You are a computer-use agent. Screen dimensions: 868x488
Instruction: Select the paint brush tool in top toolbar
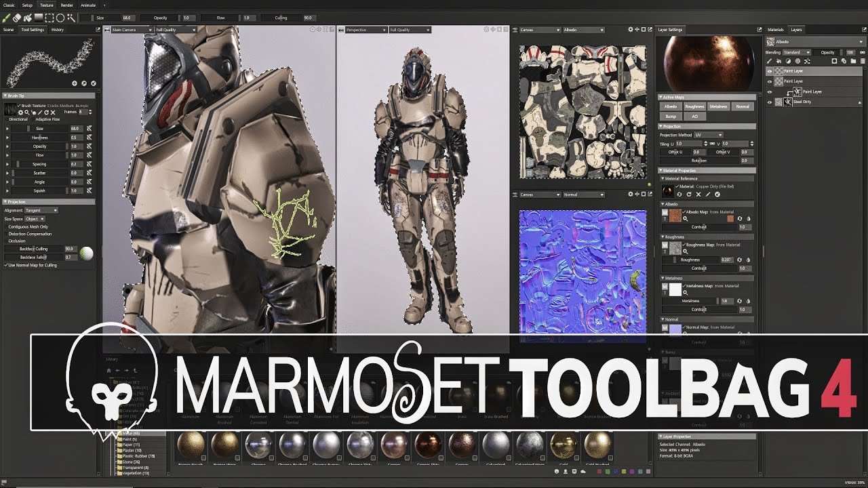7,18
